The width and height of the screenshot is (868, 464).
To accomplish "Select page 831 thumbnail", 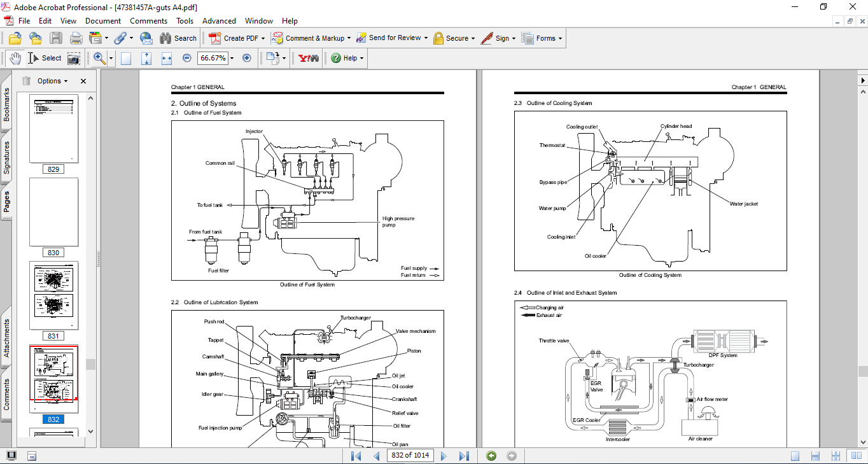I will pyautogui.click(x=53, y=295).
